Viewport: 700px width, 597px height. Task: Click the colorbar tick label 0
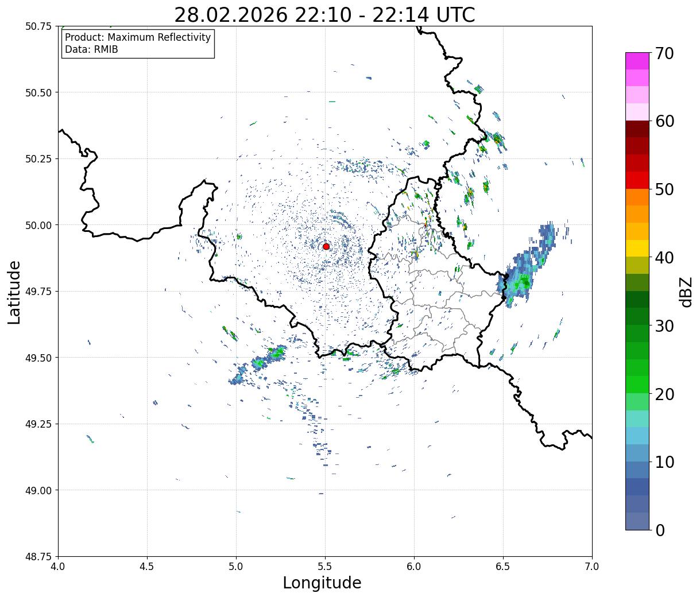click(660, 530)
